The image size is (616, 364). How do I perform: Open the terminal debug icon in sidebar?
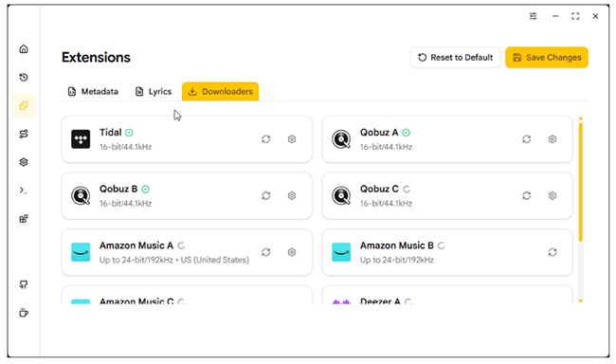pyautogui.click(x=24, y=191)
